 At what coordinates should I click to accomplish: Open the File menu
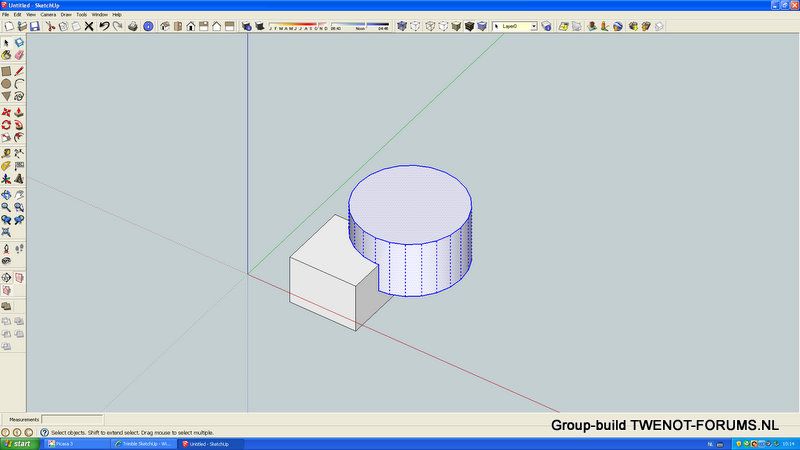(5, 15)
